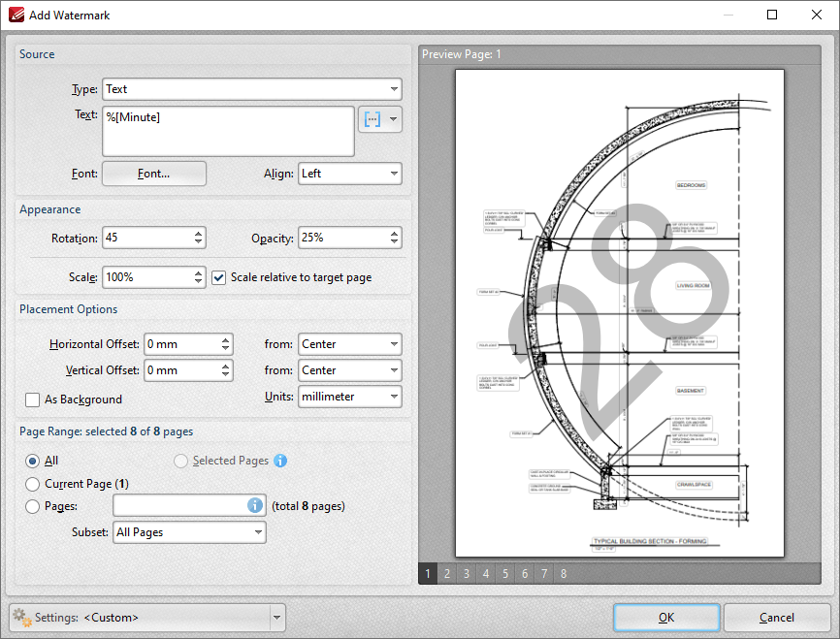Switch preview to page 5
The height and width of the screenshot is (639, 840).
point(505,574)
